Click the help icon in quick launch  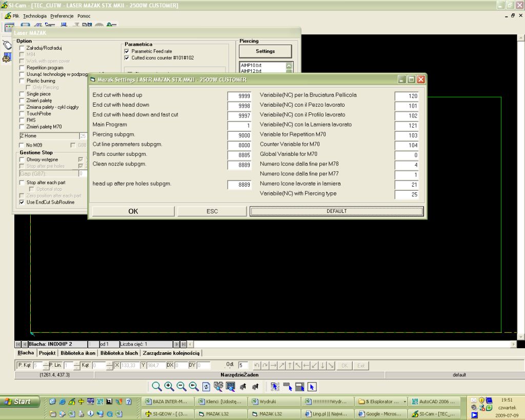pos(129,401)
